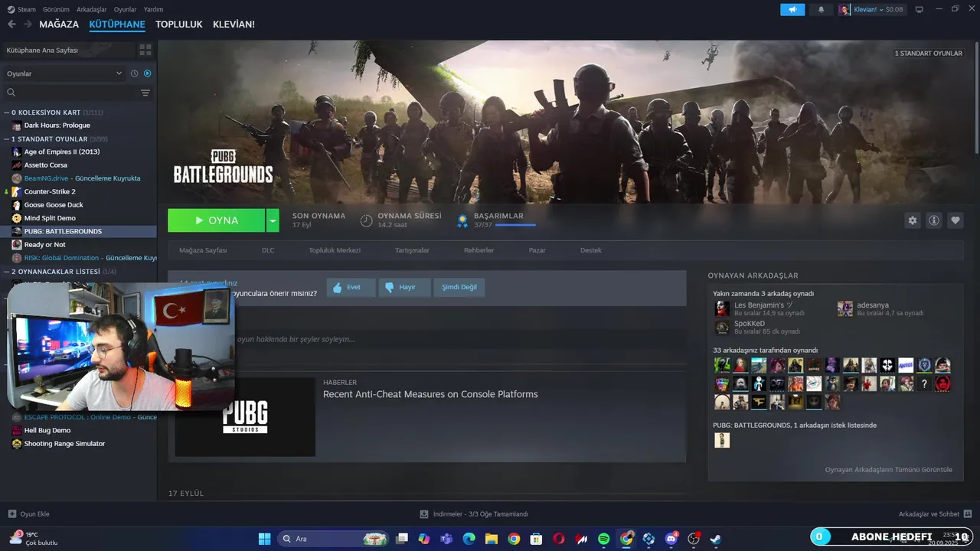Open the library grid view icon
The height and width of the screenshot is (551, 980).
point(145,50)
